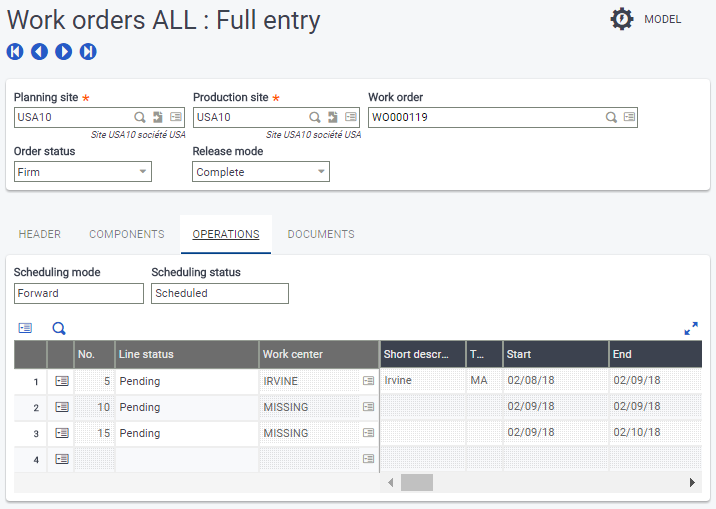Click the Model gear icon
The width and height of the screenshot is (716, 509).
(622, 19)
